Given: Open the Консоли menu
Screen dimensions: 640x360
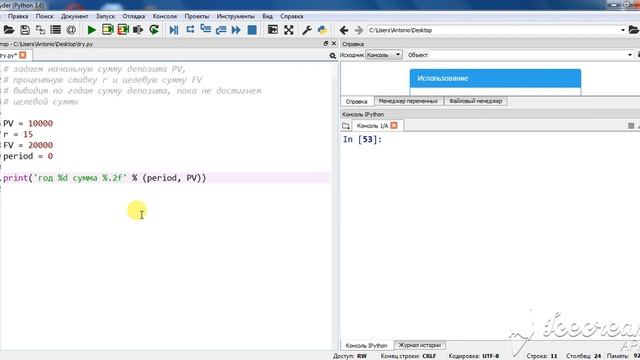Looking at the screenshot, I should [x=165, y=16].
